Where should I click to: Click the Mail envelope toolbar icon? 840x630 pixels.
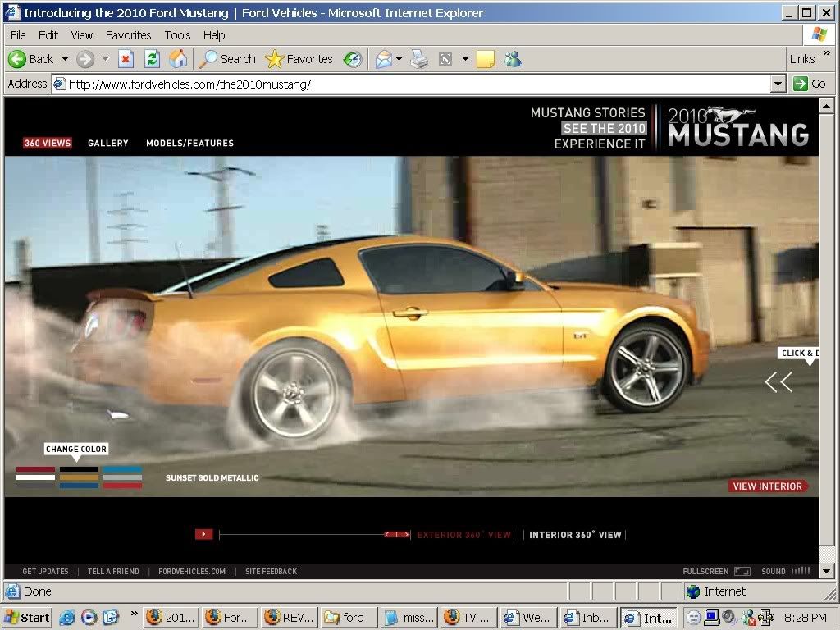tap(384, 59)
